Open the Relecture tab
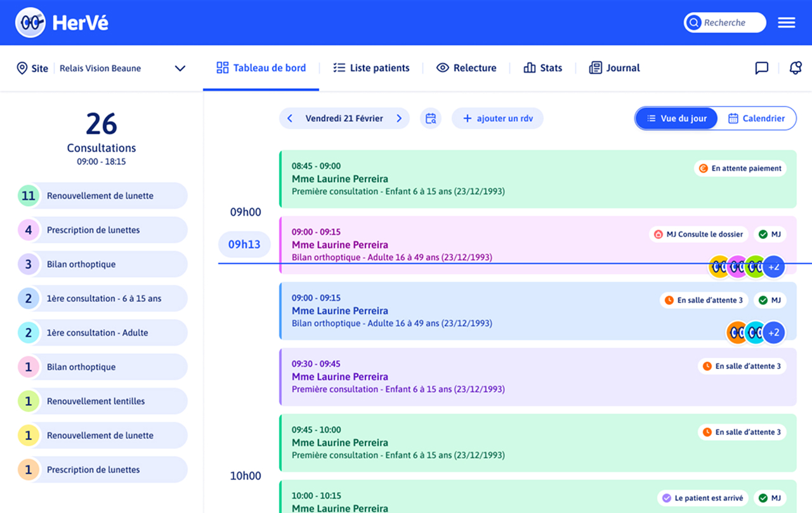 click(466, 68)
